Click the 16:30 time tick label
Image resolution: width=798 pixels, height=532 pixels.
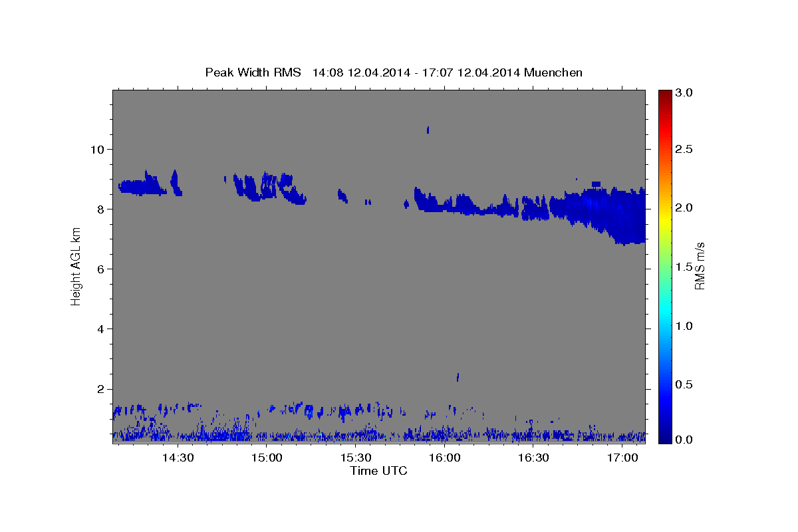(533, 458)
